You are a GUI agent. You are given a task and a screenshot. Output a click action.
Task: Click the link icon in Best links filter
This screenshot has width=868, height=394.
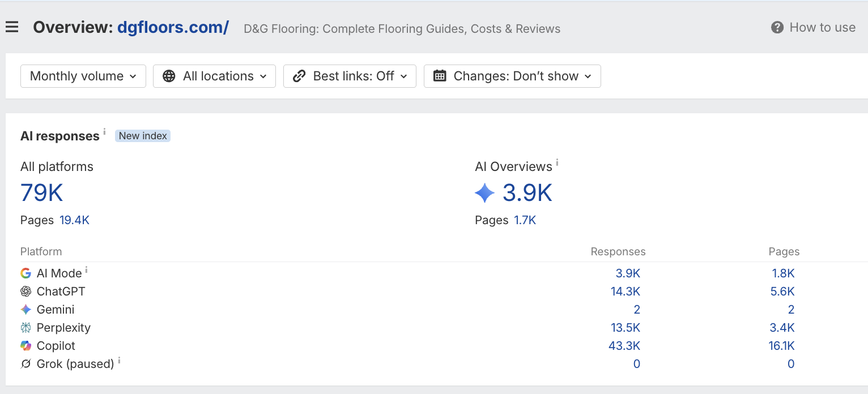coord(299,76)
